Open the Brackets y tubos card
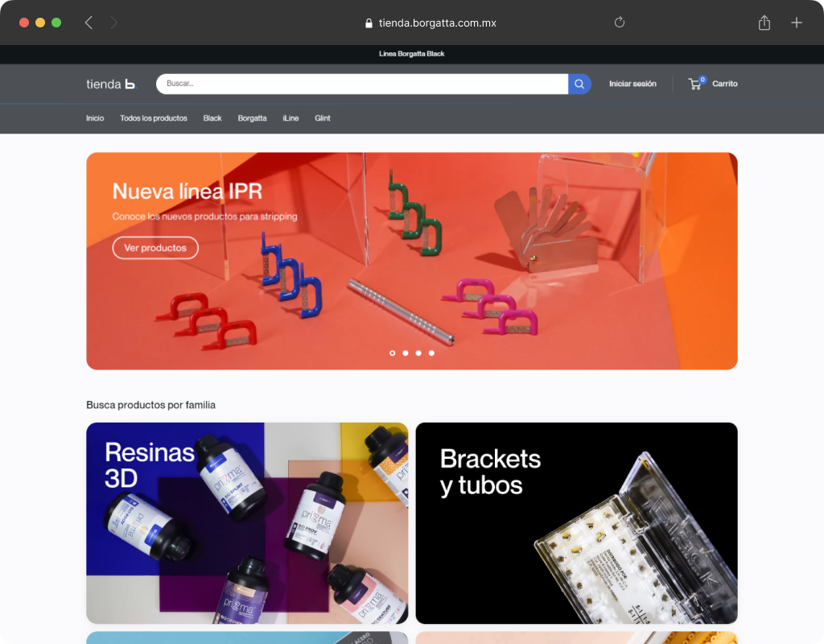824x644 pixels. pos(576,523)
